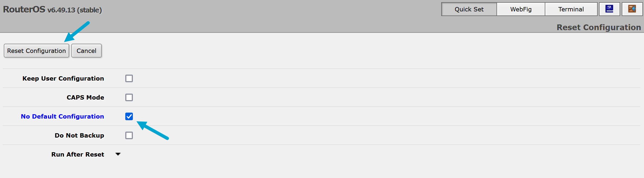Screen dimensions: 644x178
Task: Expand the Run After Reset arrow
Action: [x=118, y=154]
